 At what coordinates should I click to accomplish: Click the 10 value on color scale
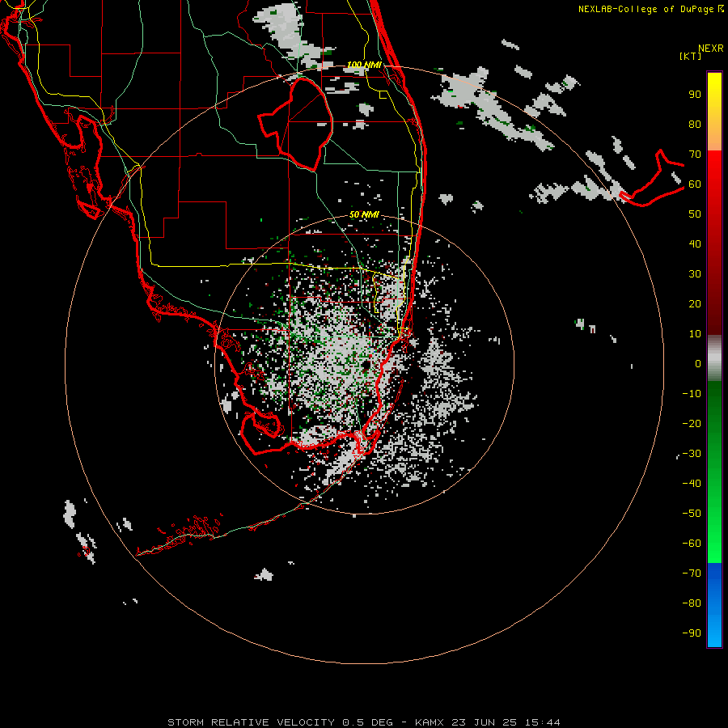[x=695, y=334]
